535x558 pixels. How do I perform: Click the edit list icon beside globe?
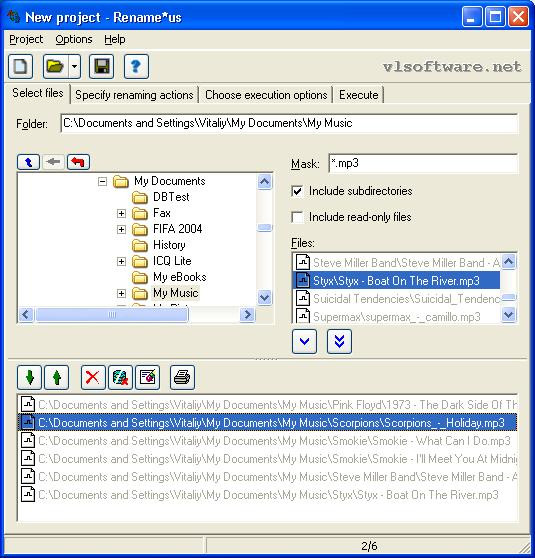tap(147, 377)
